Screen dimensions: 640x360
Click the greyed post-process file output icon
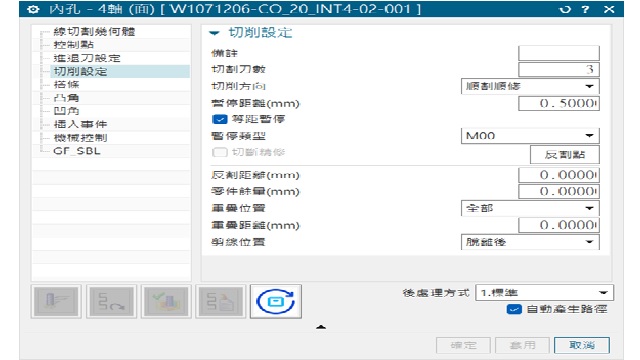click(221, 301)
